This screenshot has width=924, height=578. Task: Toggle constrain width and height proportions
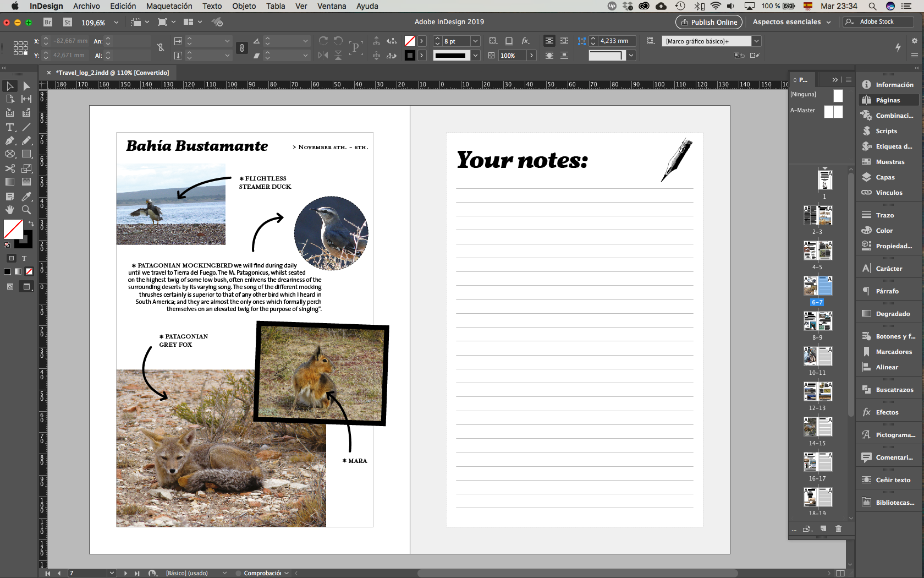coord(161,48)
